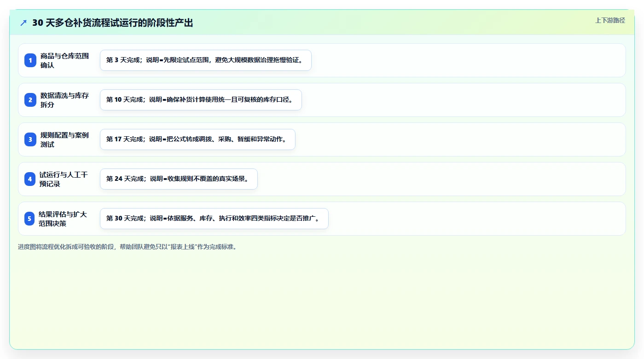Click the trend arrow icon beside the title
The image size is (644, 359).
pos(23,23)
